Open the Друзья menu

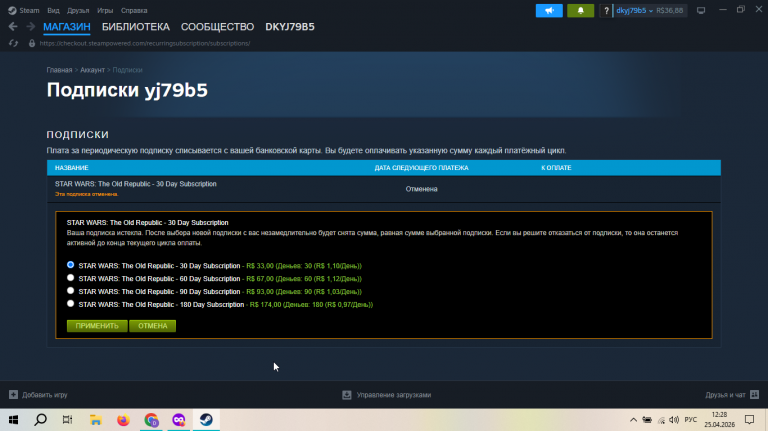click(x=78, y=10)
